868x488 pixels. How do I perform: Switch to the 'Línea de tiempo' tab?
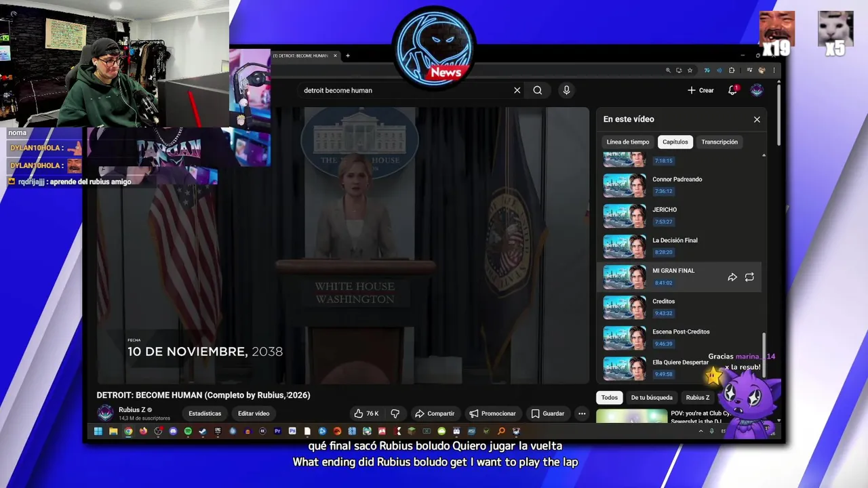pos(628,142)
